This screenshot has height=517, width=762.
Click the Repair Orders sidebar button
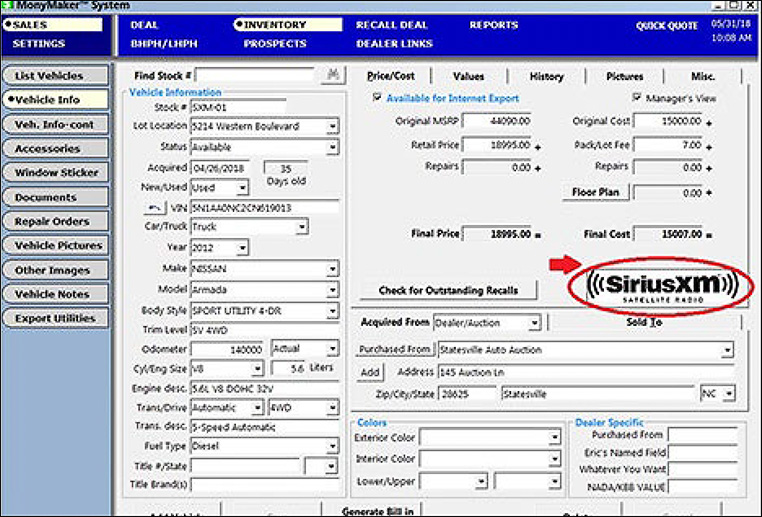[x=55, y=221]
